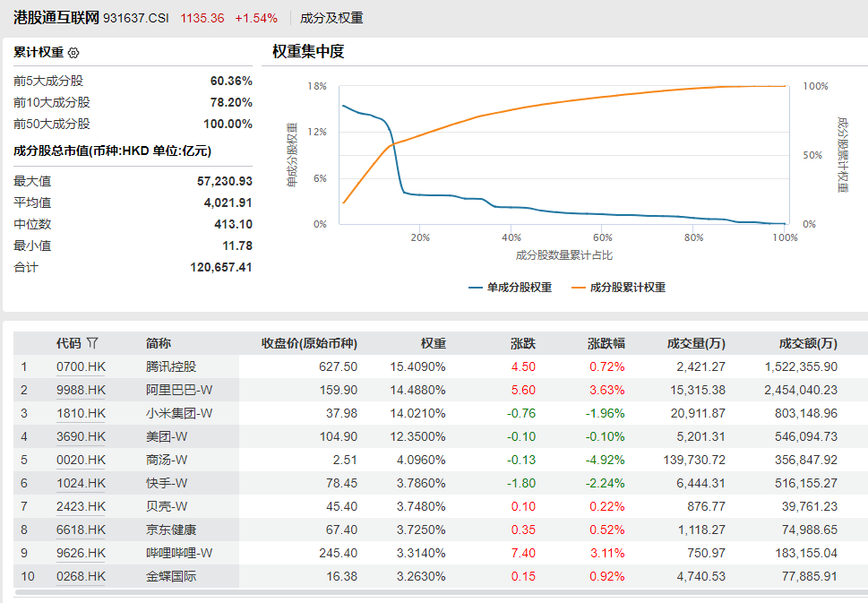868x603 pixels.
Task: Click the 港股通互联网 index title
Action: click(x=56, y=18)
